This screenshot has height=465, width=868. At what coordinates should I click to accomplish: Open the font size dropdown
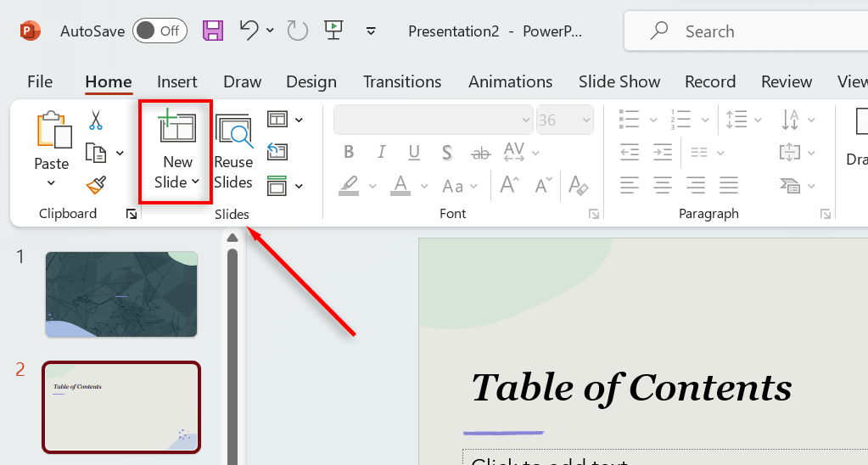coord(585,120)
